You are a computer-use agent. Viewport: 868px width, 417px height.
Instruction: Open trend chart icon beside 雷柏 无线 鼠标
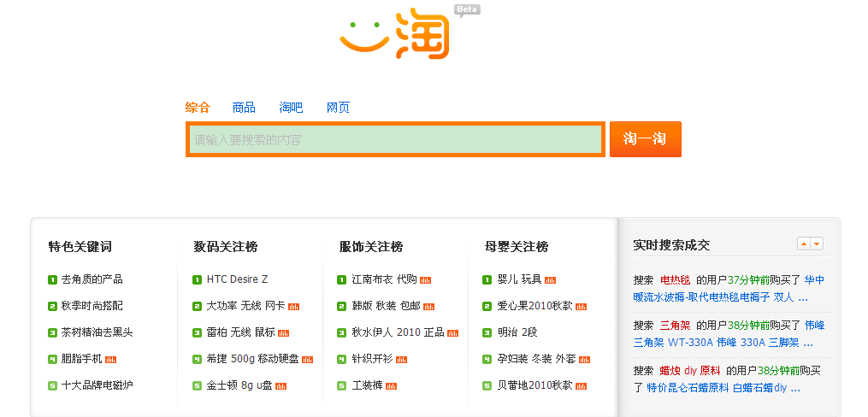click(283, 333)
